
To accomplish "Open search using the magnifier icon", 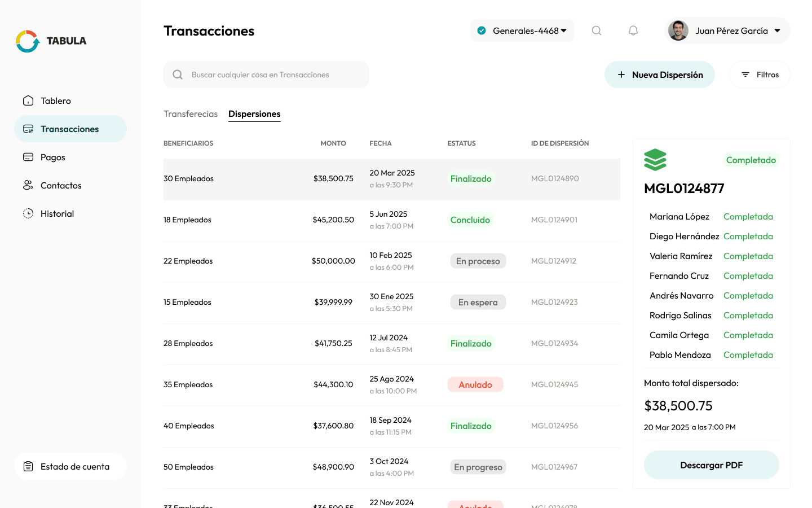I will (x=596, y=30).
